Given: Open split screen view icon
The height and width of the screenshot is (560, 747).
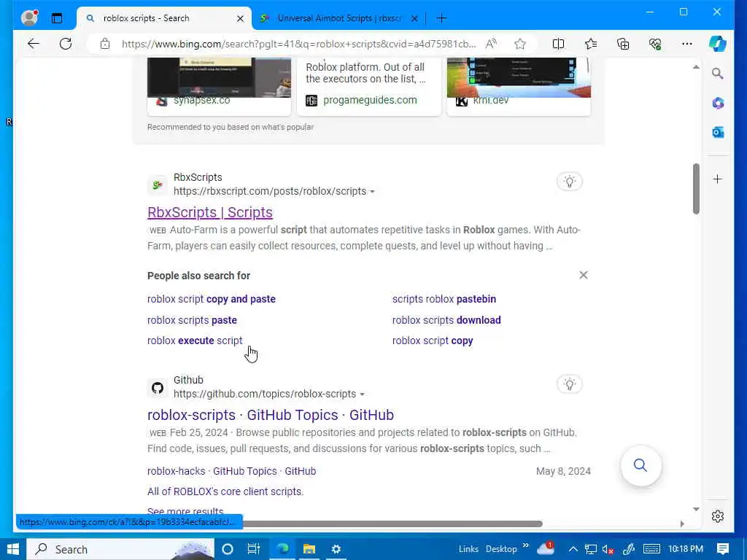Looking at the screenshot, I should pos(558,44).
